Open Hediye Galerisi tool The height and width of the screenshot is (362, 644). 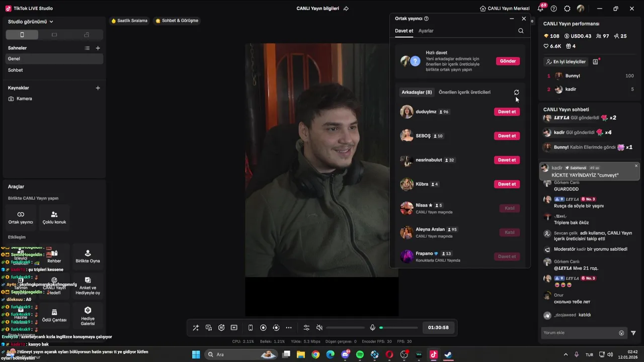click(x=88, y=316)
